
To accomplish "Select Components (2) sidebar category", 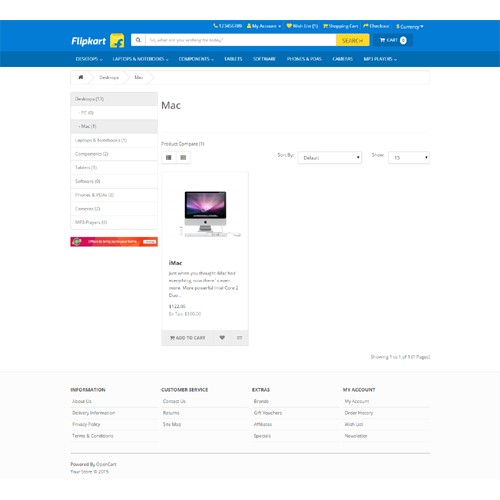I will tap(114, 154).
